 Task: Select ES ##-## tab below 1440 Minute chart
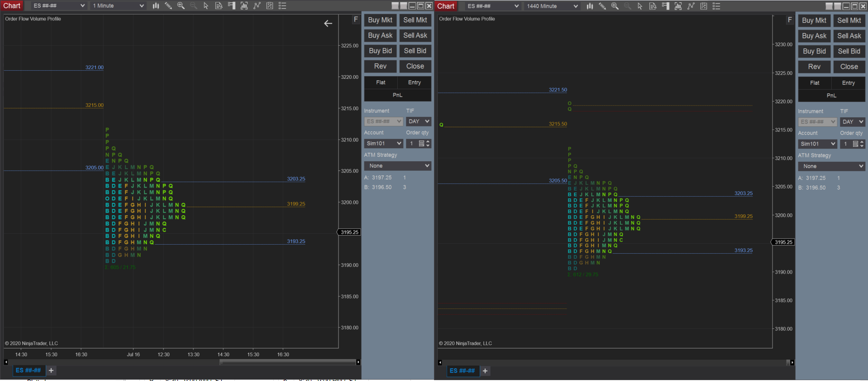[x=462, y=371]
